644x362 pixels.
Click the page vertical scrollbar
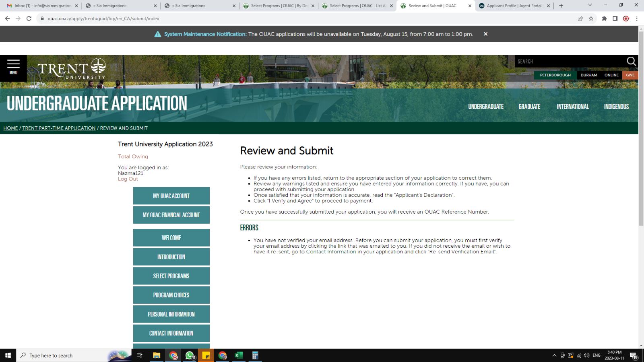tap(641, 129)
